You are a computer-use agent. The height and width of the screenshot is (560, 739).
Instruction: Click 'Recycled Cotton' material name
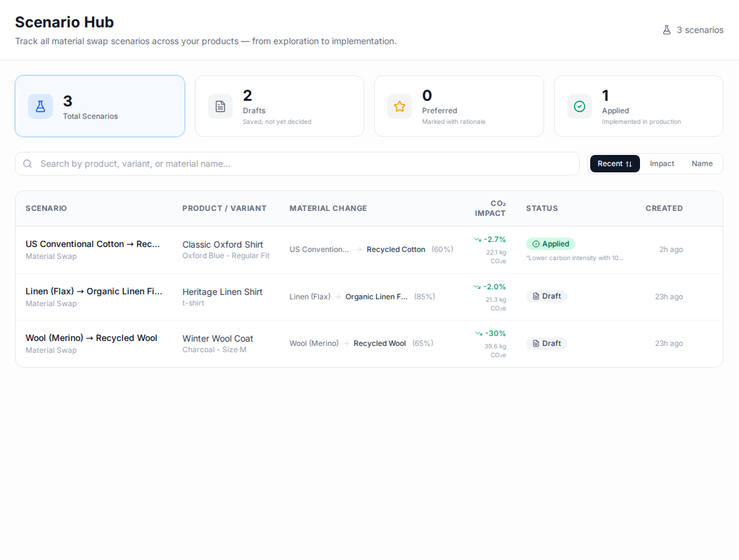tap(396, 250)
